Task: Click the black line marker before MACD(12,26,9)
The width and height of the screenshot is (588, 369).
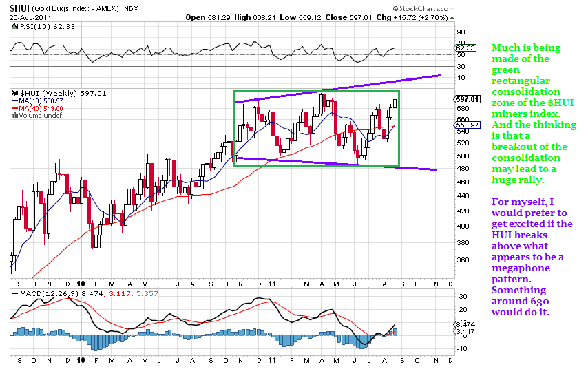Action: pyautogui.click(x=15, y=294)
